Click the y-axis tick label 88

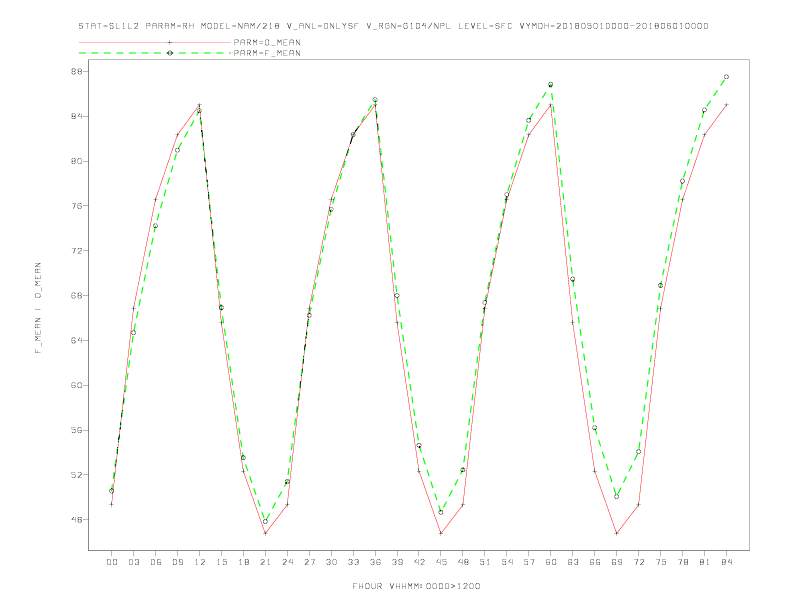pos(77,72)
